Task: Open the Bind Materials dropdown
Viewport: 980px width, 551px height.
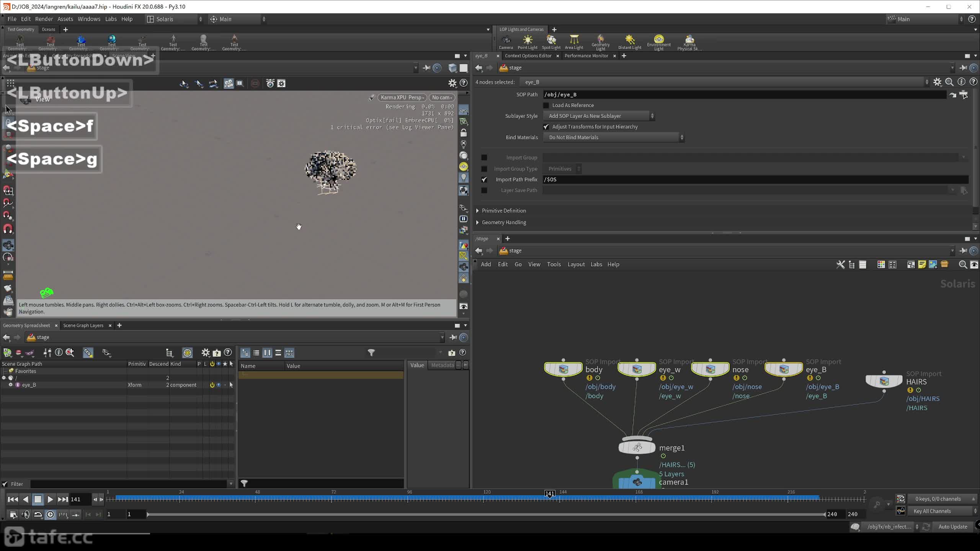Action: 614,137
